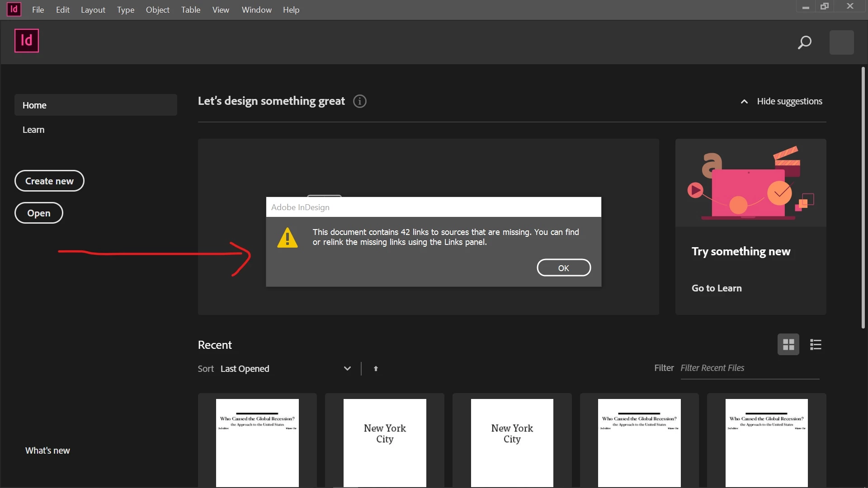Viewport: 868px width, 488px height.
Task: Collapse suggestions with Hide suggestions chevron
Action: click(x=744, y=102)
